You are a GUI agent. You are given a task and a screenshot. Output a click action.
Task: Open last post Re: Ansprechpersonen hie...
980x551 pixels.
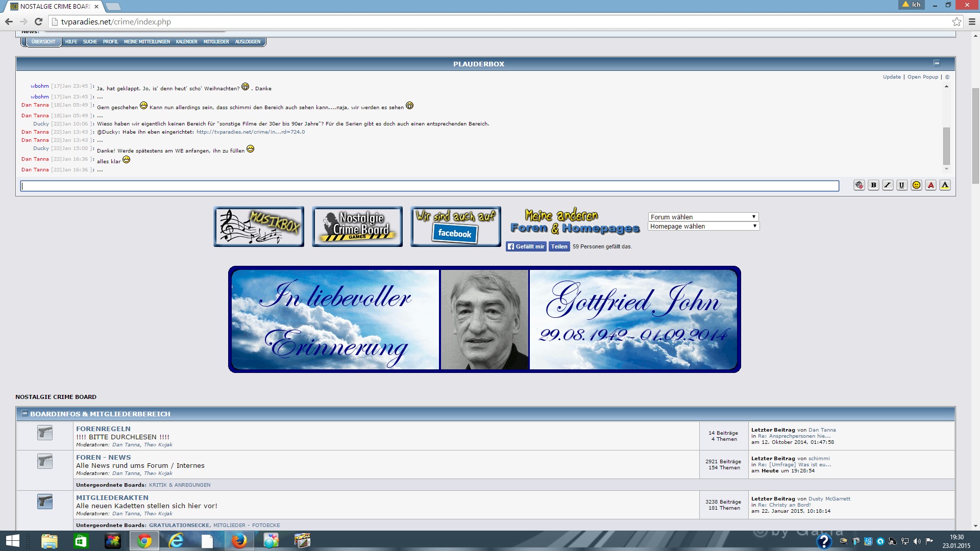pyautogui.click(x=794, y=436)
